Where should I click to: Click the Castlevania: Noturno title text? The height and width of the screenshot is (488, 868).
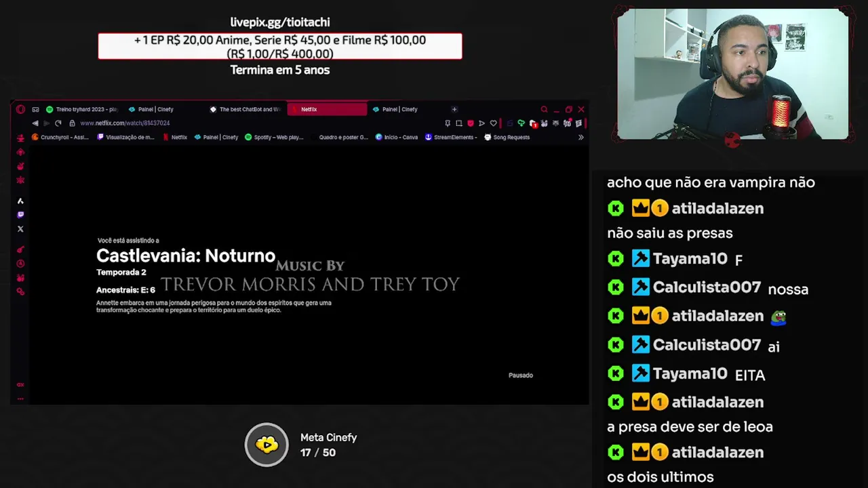[186, 256]
